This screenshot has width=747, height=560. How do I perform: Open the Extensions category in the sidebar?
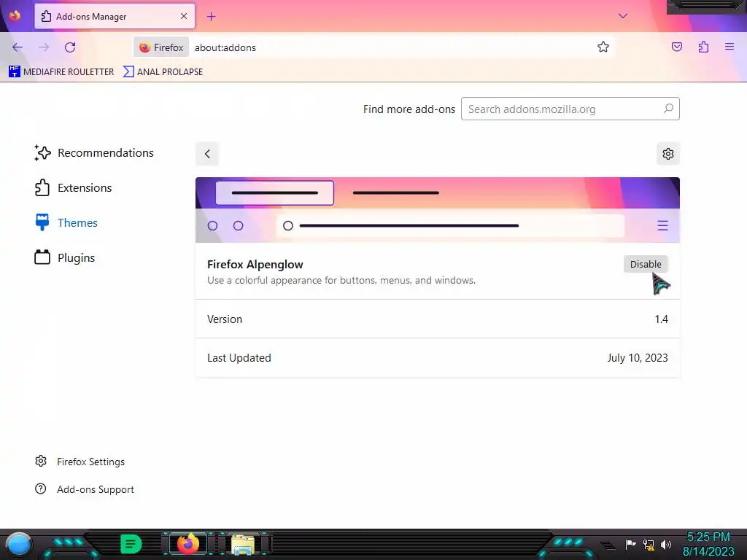(74, 187)
